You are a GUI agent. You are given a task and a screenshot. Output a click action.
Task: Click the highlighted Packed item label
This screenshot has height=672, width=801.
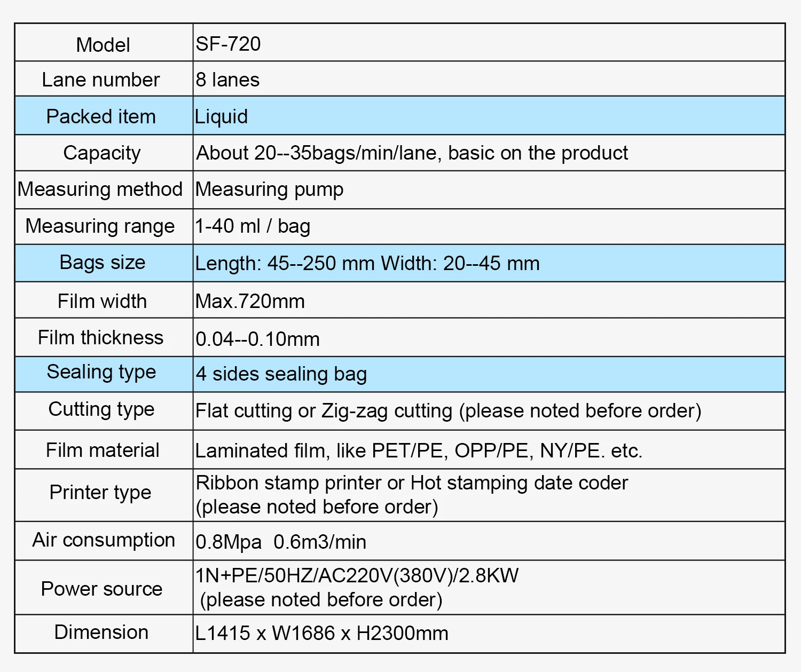click(x=101, y=116)
